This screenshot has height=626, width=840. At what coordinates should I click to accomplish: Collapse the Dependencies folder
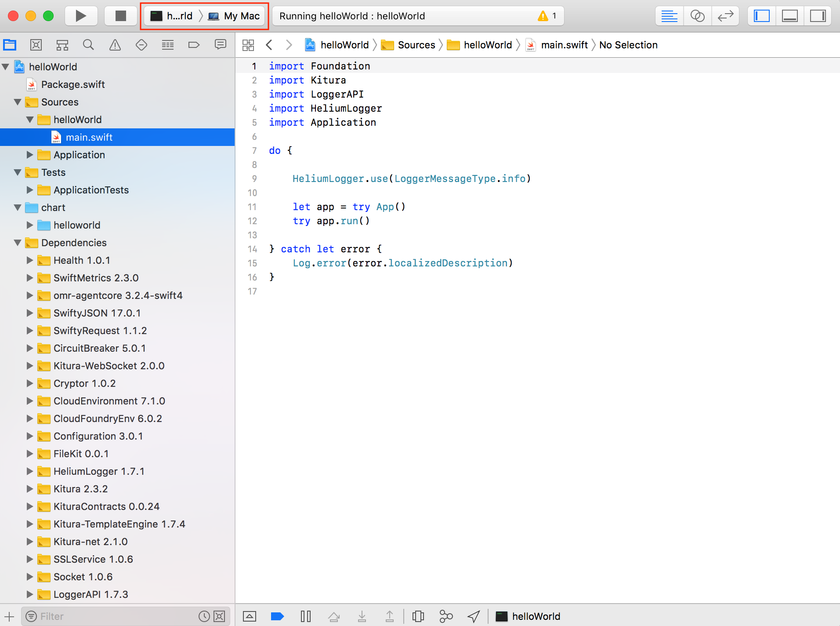(x=18, y=243)
